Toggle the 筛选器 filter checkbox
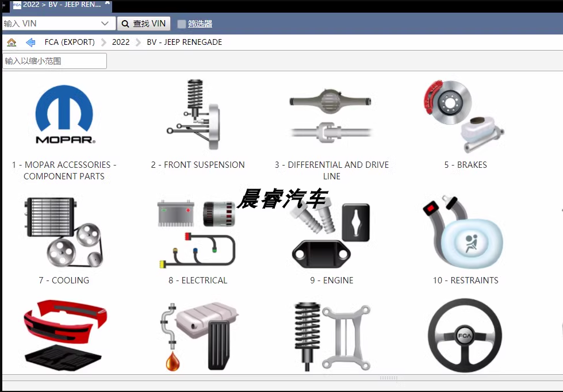The width and height of the screenshot is (563, 392). click(x=182, y=24)
